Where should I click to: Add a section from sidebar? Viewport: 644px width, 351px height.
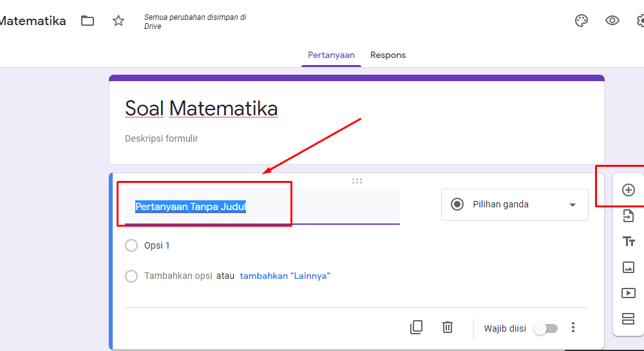[628, 319]
